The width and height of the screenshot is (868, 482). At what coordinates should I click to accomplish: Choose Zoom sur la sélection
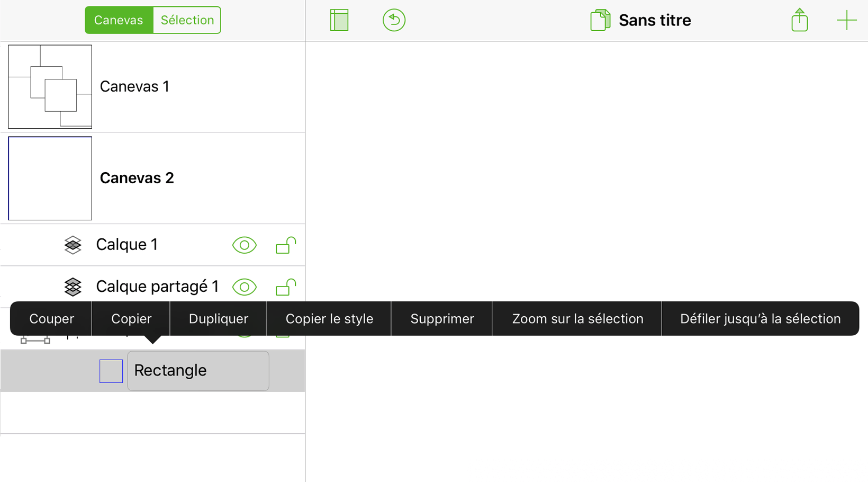click(x=577, y=319)
